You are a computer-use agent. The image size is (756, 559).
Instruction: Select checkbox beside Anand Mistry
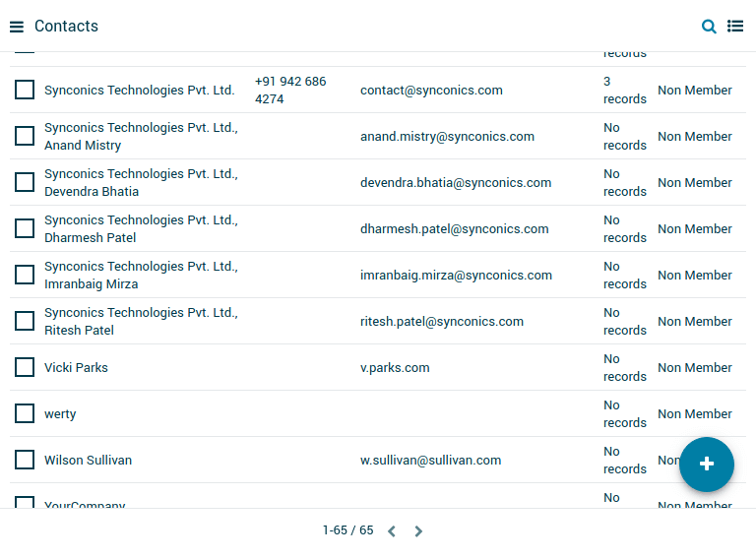point(25,136)
